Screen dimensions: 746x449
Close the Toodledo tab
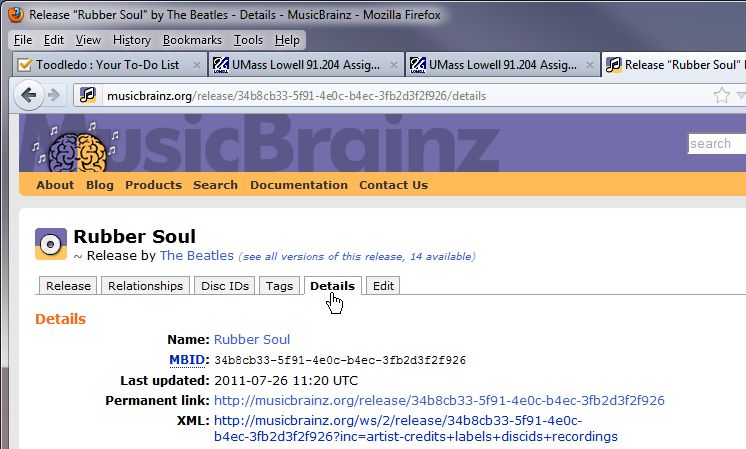point(196,65)
